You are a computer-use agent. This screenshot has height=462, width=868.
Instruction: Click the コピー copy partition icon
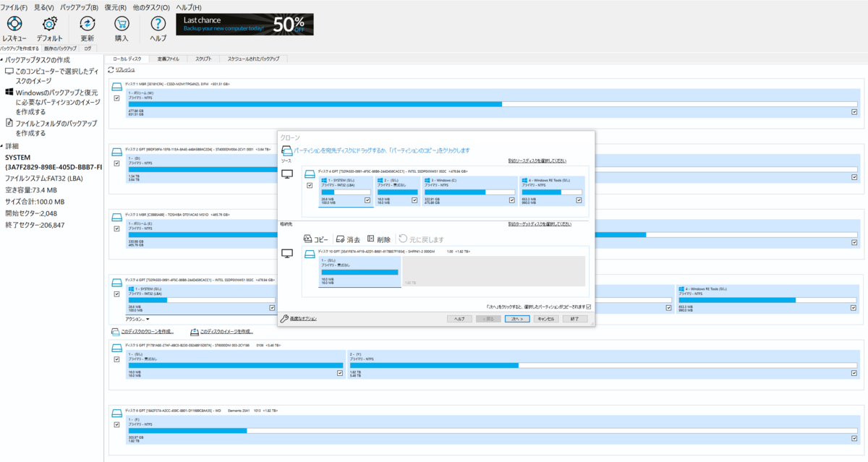coord(307,239)
